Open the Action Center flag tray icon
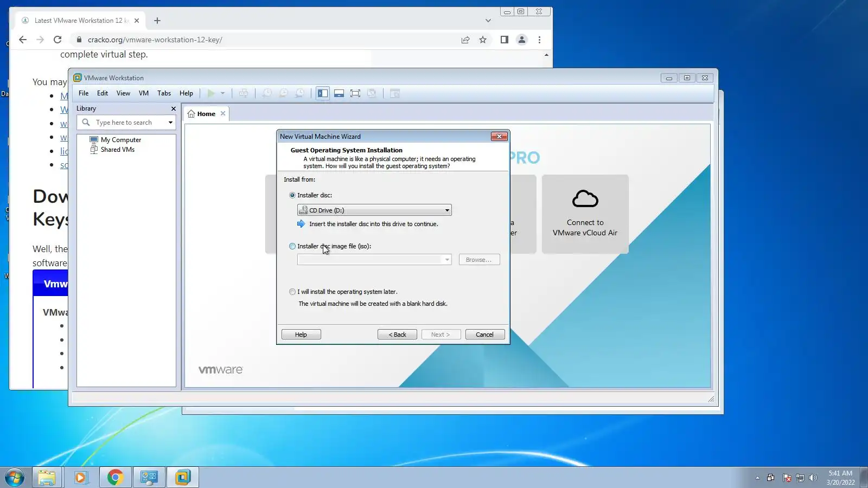 tap(787, 478)
